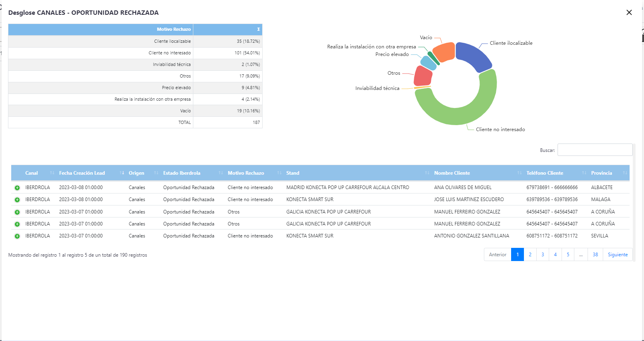
Task: Click the 'Cliente ilocalizable' chart label
Action: 511,43
